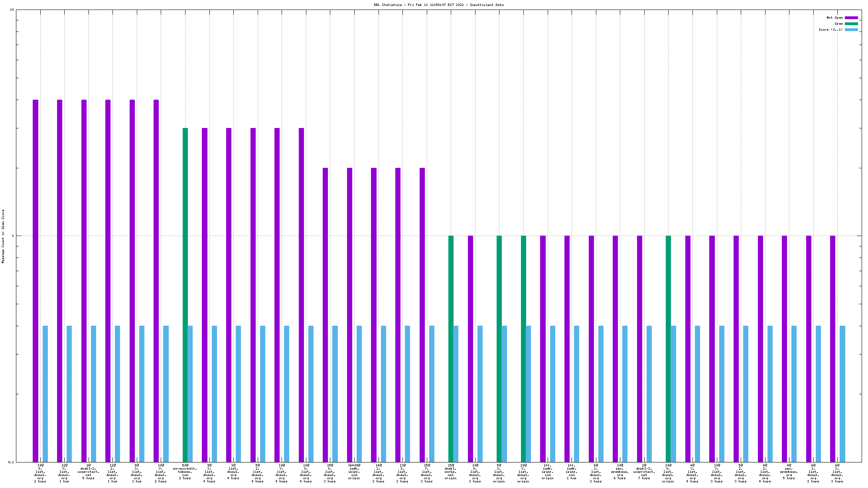Select the Score (0..1) legend label
The image size is (868, 488).
[831, 30]
